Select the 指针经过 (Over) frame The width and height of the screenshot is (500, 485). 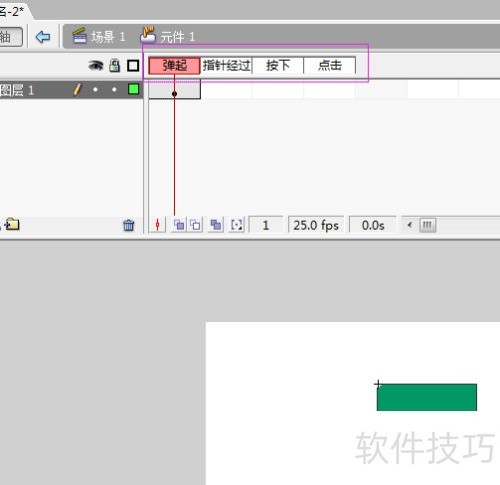click(x=226, y=65)
